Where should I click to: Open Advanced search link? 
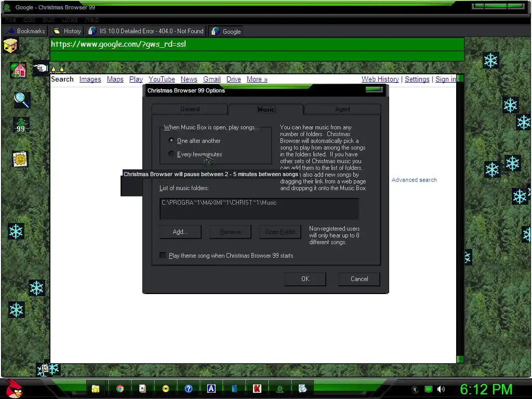414,180
